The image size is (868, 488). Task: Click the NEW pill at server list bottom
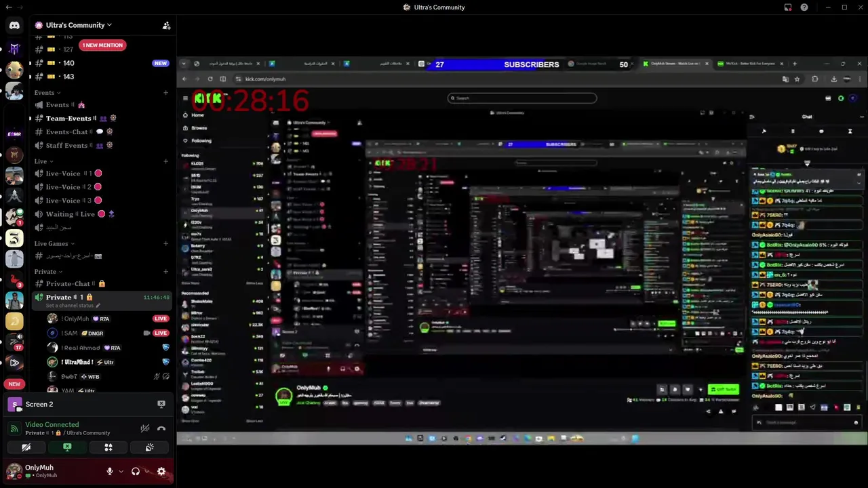point(14,384)
